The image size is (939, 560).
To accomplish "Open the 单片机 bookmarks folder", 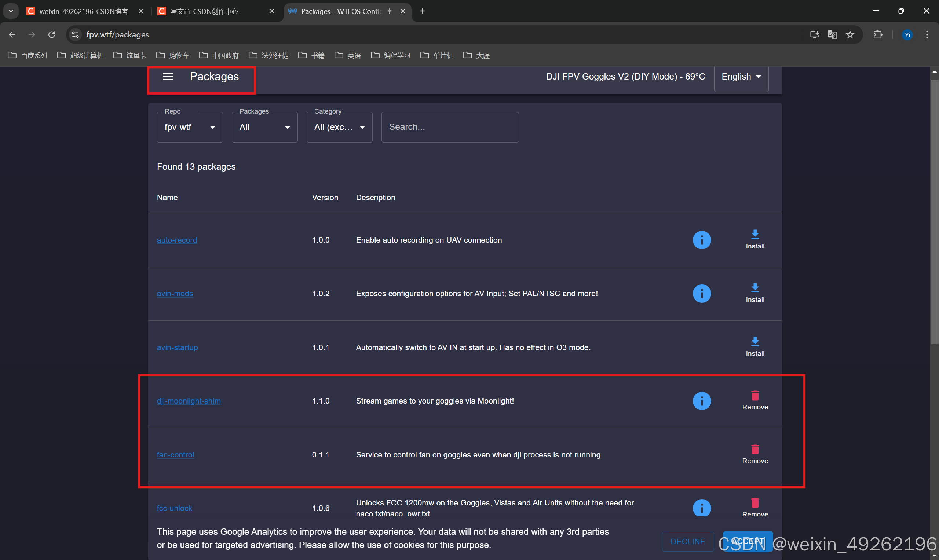I will pyautogui.click(x=437, y=55).
